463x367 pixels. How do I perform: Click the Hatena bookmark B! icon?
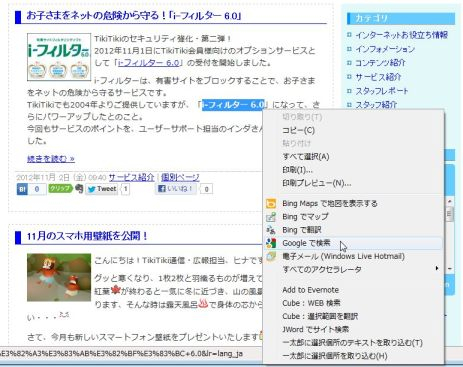coord(22,189)
